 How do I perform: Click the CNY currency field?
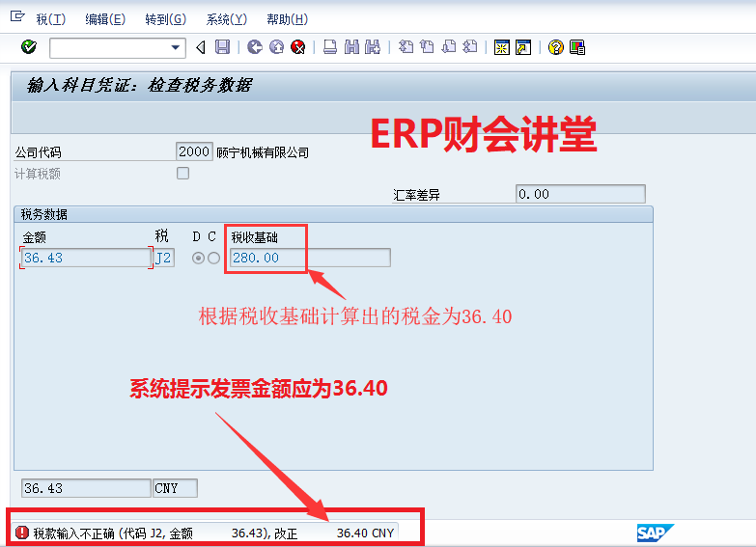point(175,488)
